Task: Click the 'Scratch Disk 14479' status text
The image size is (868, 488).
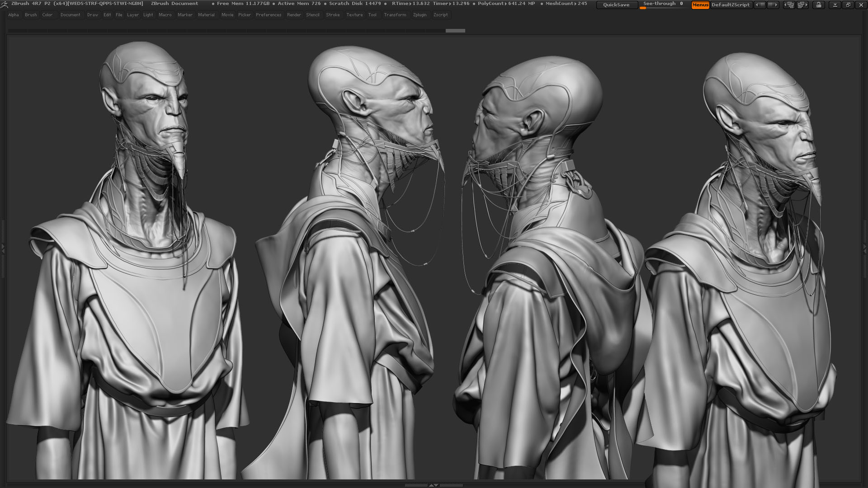Action: 355,4
